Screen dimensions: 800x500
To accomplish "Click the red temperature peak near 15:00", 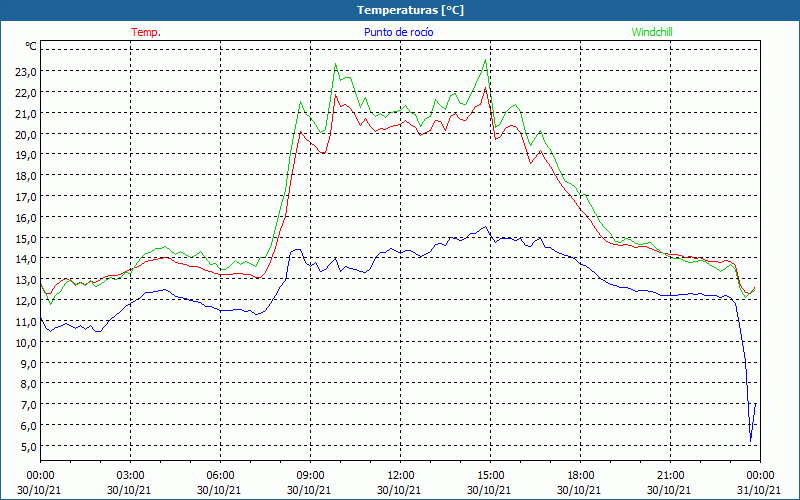I will pyautogui.click(x=485, y=88).
